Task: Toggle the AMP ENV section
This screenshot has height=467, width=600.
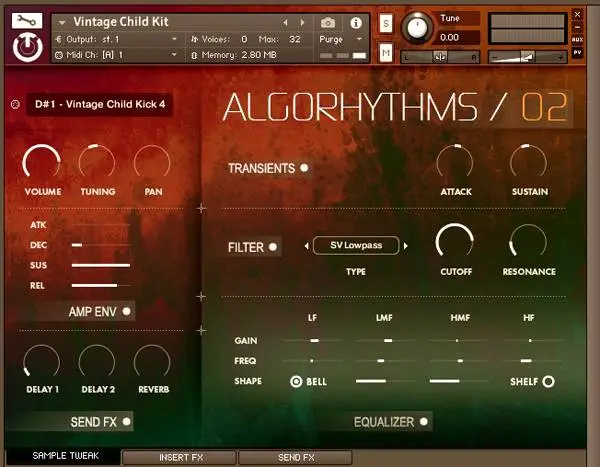Action: pos(126,311)
